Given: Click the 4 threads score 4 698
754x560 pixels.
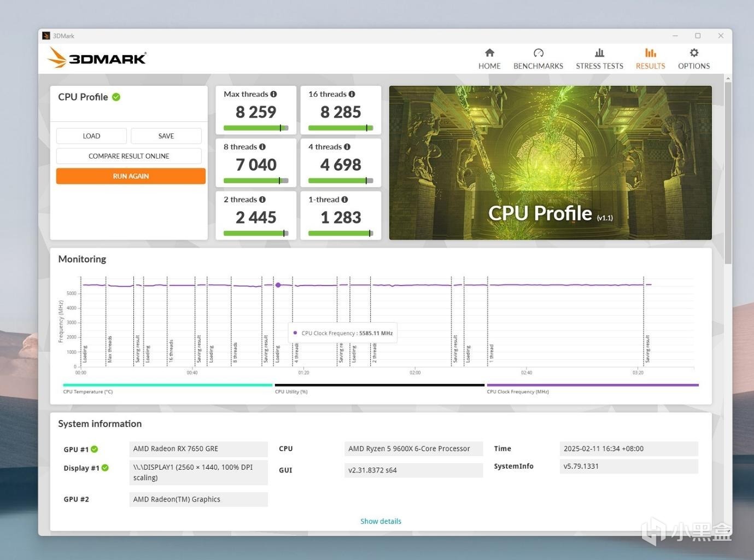Looking at the screenshot, I should pos(341,165).
